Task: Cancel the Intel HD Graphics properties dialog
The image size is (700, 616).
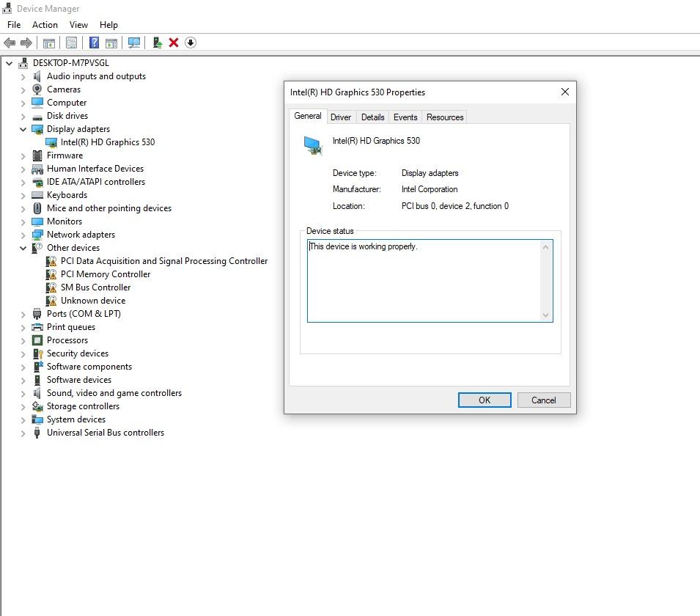Action: pos(543,400)
